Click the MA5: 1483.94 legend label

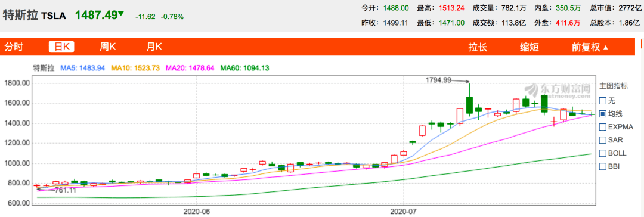coord(82,67)
